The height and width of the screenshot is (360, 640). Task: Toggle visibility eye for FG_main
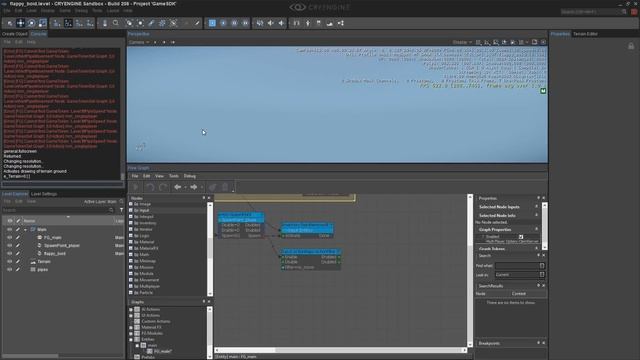click(9, 237)
